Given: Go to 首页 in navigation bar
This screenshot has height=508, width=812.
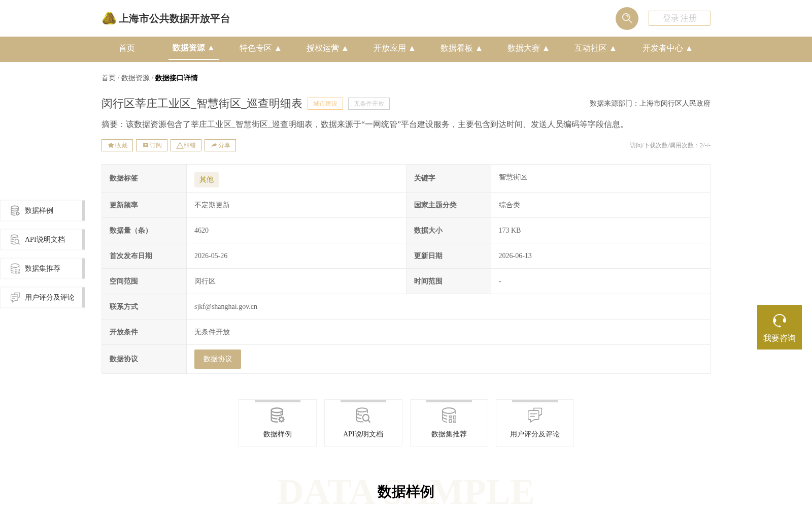Looking at the screenshot, I should pyautogui.click(x=127, y=48).
